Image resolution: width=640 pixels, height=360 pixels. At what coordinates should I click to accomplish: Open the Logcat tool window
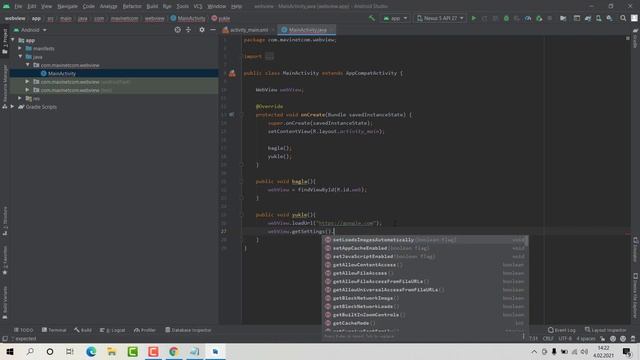[x=113, y=330]
